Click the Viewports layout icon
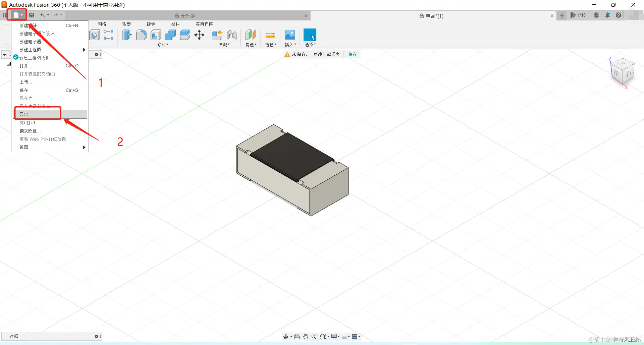 (355, 337)
